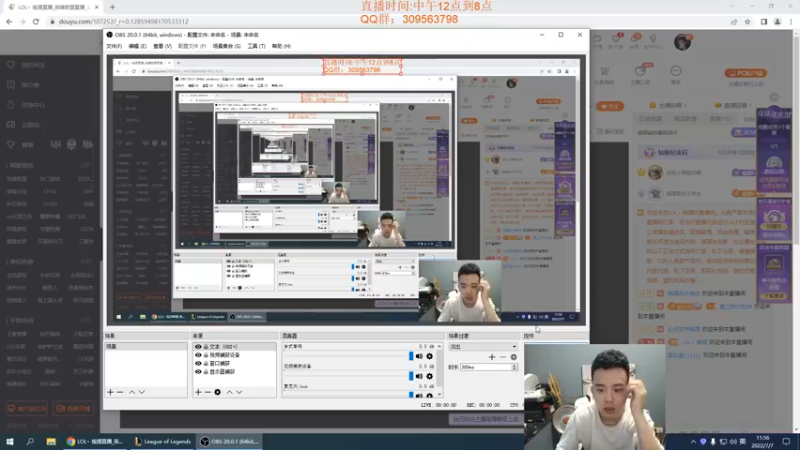Toggle lock on the 显示器捕获 source
The image size is (800, 450).
pyautogui.click(x=206, y=371)
